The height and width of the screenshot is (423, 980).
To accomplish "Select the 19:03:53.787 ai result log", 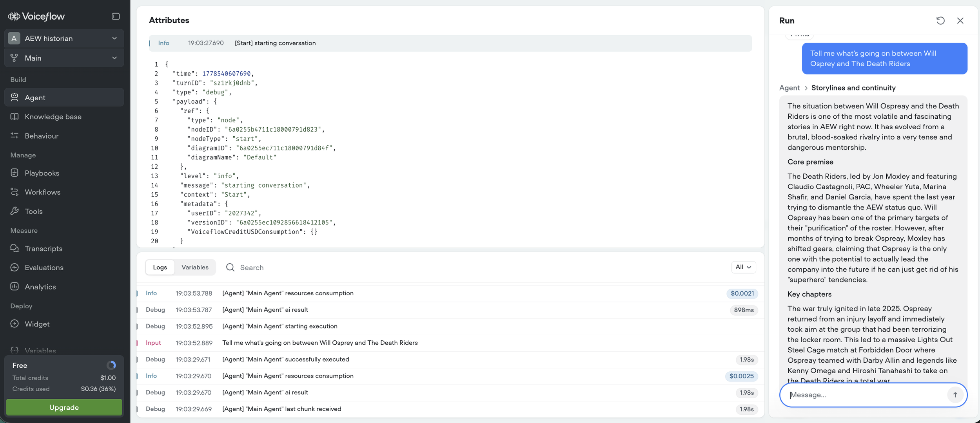I will (x=450, y=310).
